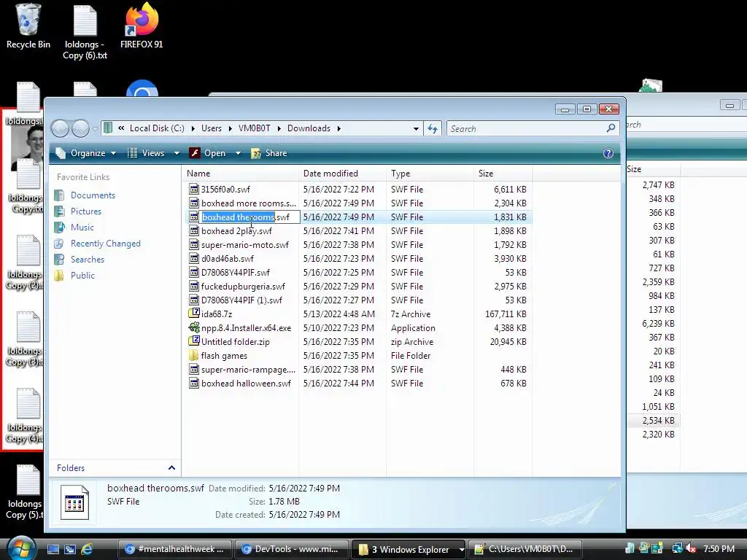
Task: Click the boxhead therooms rename text box
Action: click(x=249, y=217)
